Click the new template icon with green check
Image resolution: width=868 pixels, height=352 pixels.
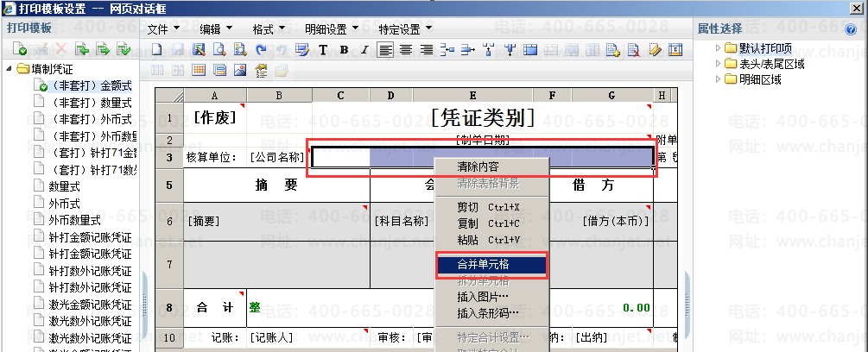[20, 49]
